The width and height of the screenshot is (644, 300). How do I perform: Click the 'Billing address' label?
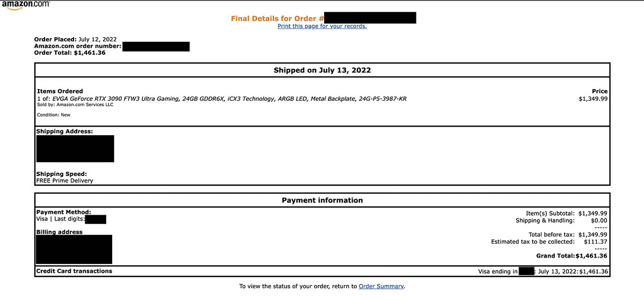(x=59, y=232)
